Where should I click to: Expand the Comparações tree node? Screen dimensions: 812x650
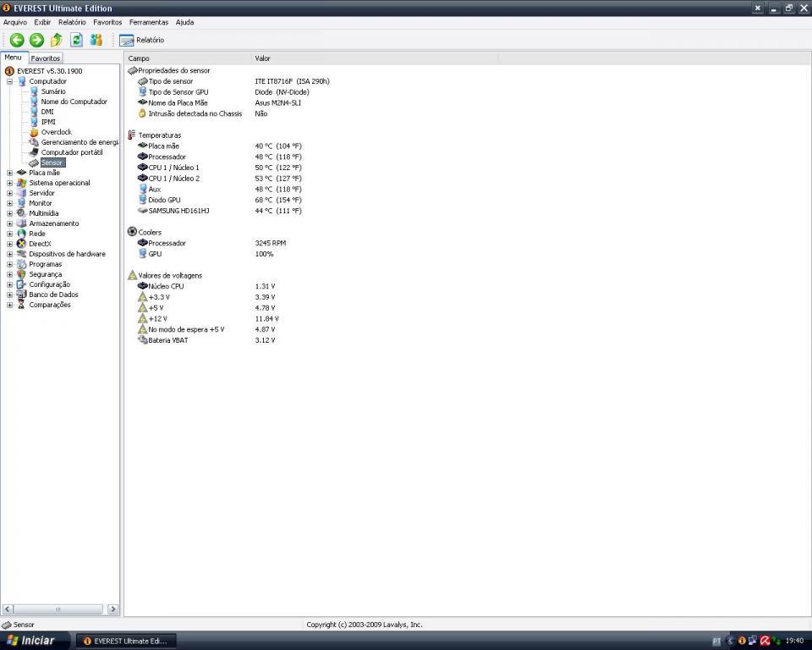tap(9, 305)
